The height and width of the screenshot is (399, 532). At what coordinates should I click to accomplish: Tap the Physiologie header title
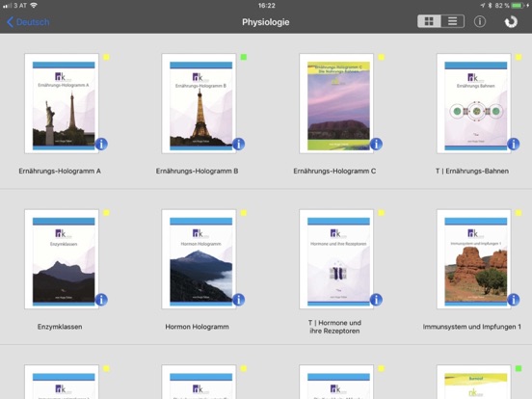click(266, 22)
